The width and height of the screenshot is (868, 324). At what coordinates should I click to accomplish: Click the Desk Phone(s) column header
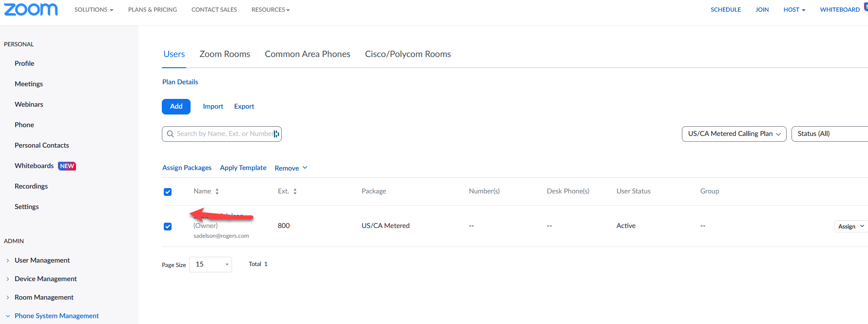coord(568,191)
